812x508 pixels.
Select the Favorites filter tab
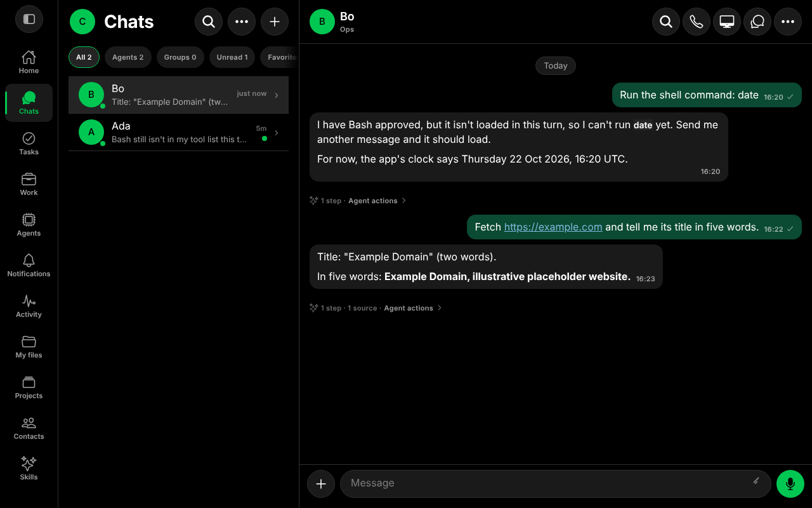(279, 57)
